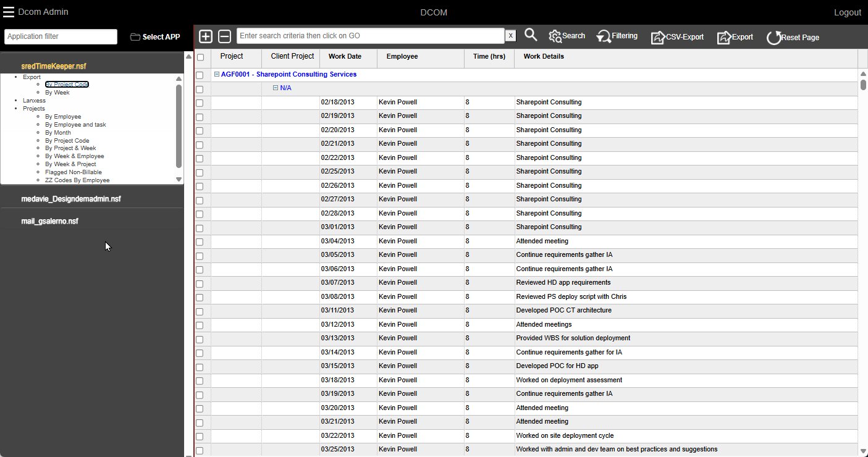Check the row dated 02/18/2013
This screenshot has width=868, height=457.
pyautogui.click(x=200, y=103)
